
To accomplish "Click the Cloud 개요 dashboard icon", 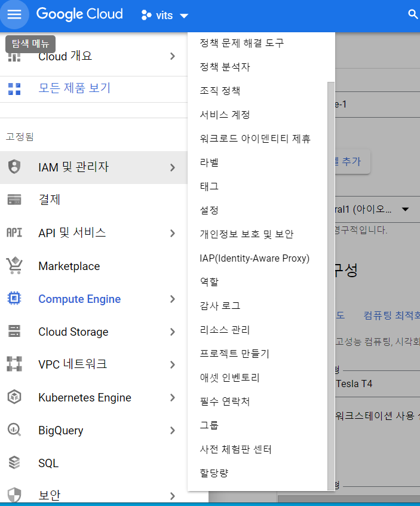I will (14, 57).
